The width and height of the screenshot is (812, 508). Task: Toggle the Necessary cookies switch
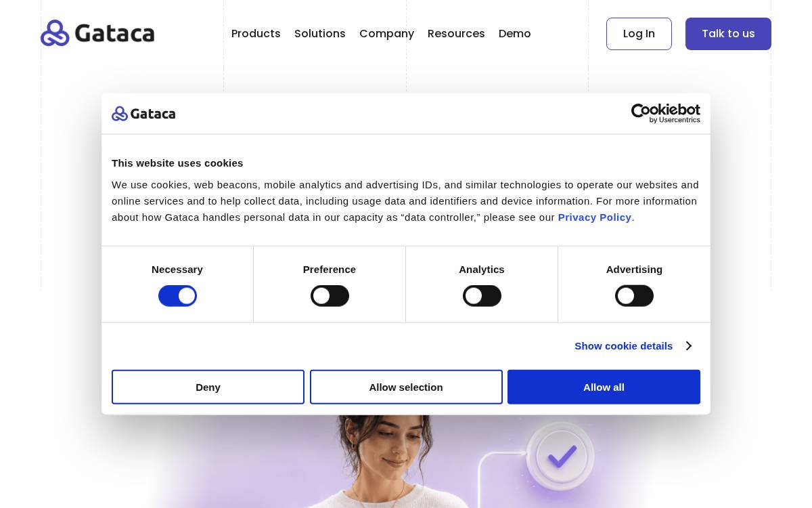[177, 296]
